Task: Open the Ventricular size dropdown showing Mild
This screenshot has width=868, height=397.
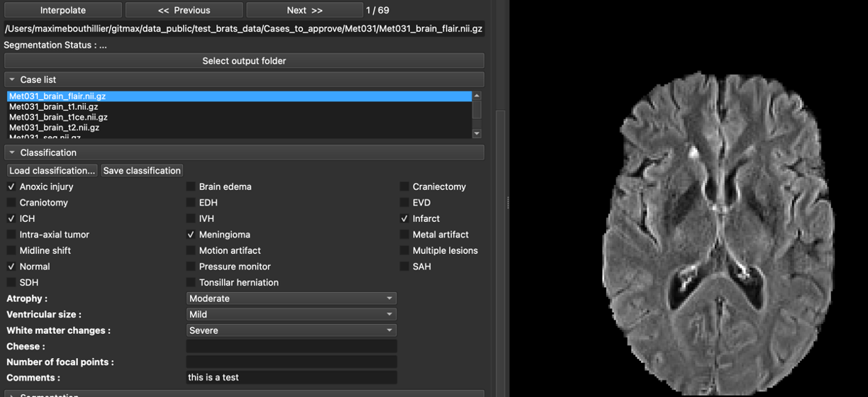Action: [291, 314]
